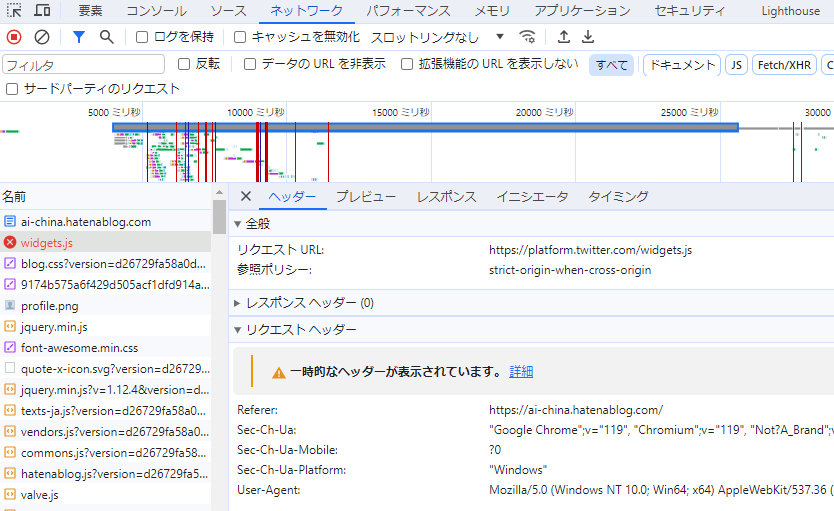Toggle the device toolbar icon
The width and height of the screenshot is (834, 511).
point(41,11)
